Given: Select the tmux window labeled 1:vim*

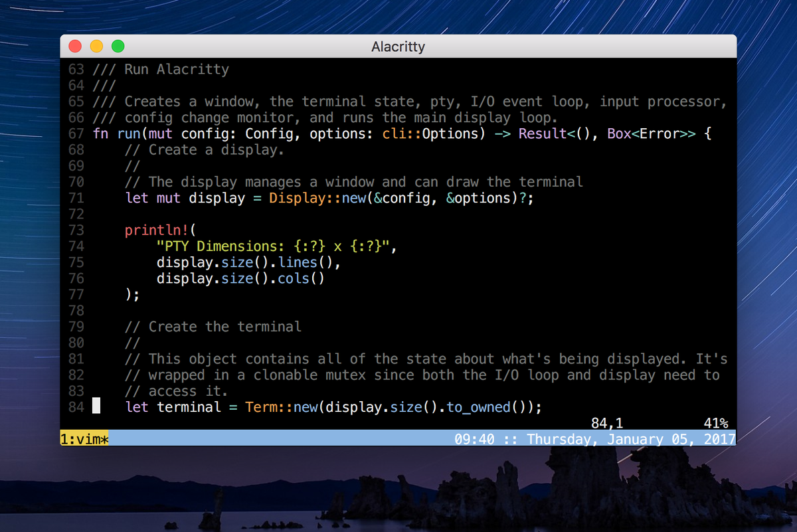Looking at the screenshot, I should (x=83, y=439).
